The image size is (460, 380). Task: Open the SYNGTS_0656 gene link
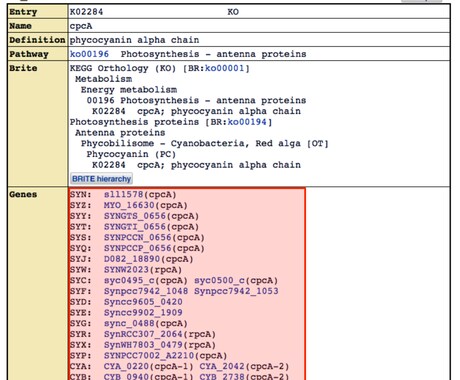(135, 216)
